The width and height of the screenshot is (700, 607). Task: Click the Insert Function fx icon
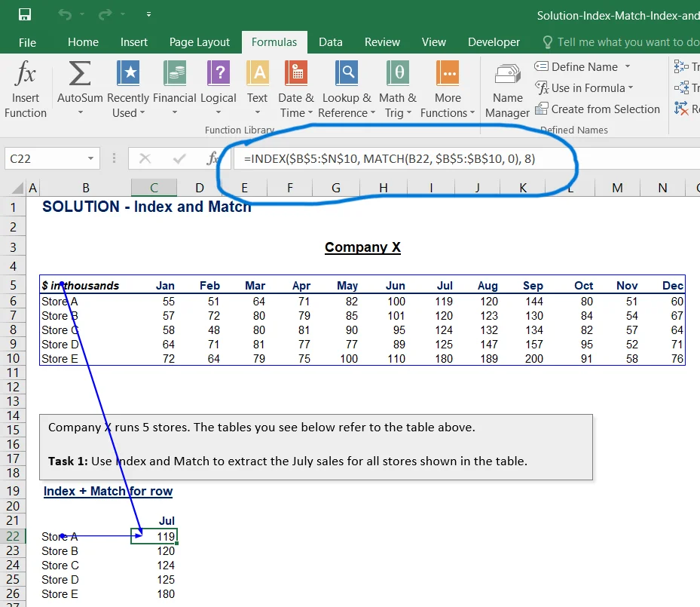tap(26, 75)
